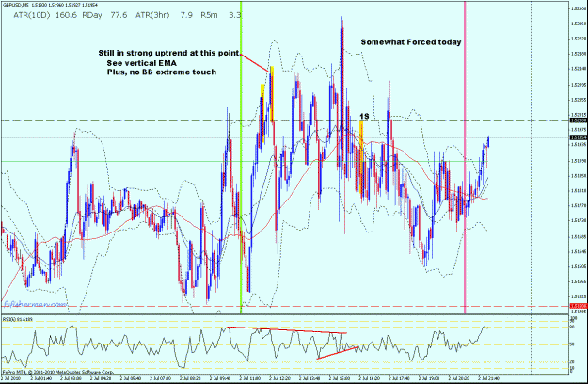
Task: Click the '2 Jul 21:40' time axis label
Action: (x=489, y=378)
